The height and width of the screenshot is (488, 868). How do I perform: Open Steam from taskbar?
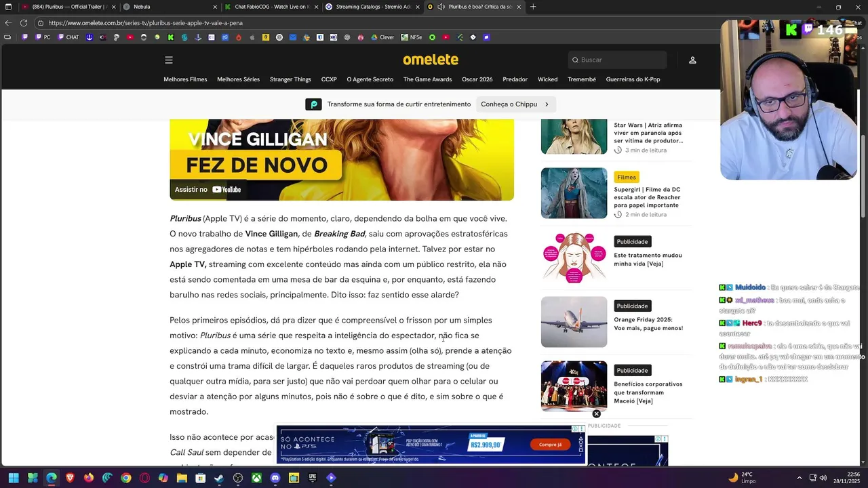219,478
